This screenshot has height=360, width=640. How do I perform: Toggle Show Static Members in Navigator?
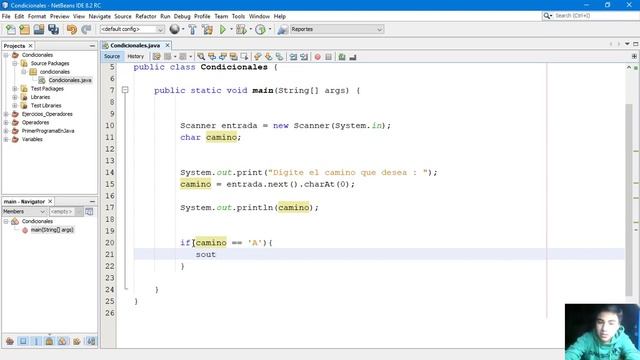pyautogui.click(x=36, y=341)
